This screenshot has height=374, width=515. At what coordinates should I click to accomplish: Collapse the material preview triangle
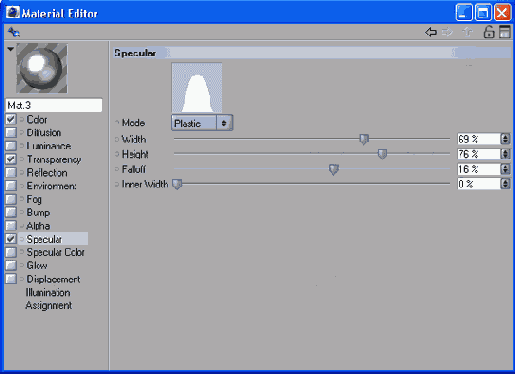tap(11, 49)
